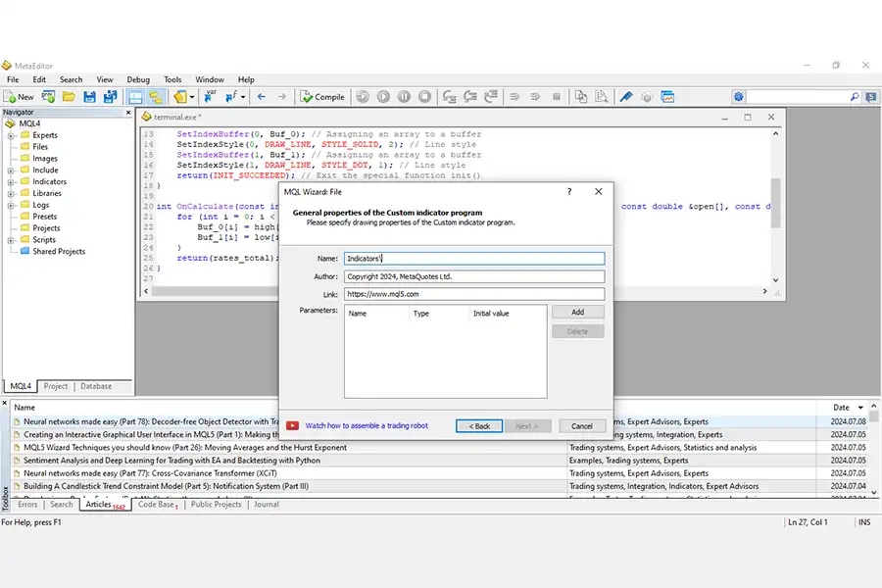Open 'Watch how to assemble a trading robot' link
This screenshot has width=882, height=588.
coord(367,426)
